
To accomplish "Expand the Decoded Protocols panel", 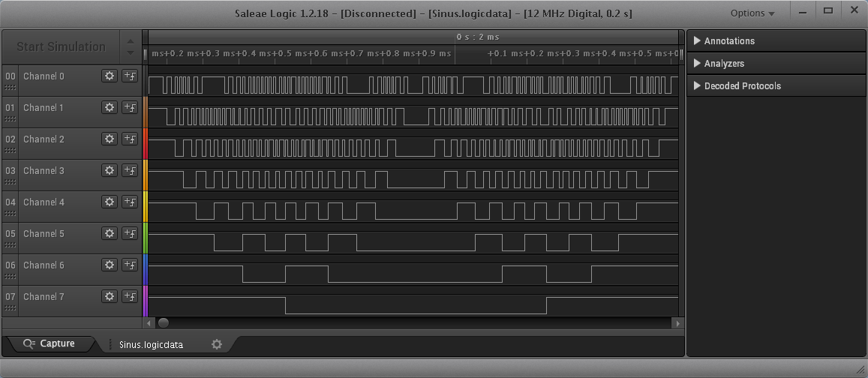I will coord(776,85).
